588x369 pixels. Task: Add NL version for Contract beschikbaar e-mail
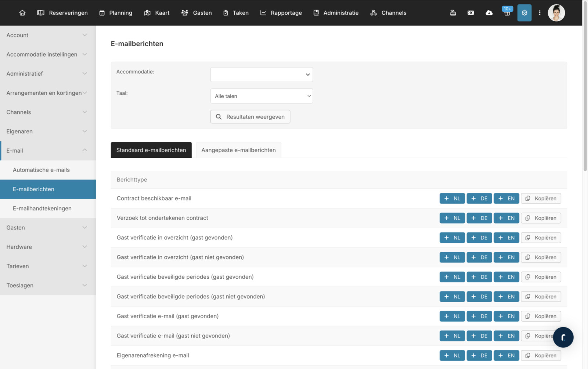click(452, 199)
